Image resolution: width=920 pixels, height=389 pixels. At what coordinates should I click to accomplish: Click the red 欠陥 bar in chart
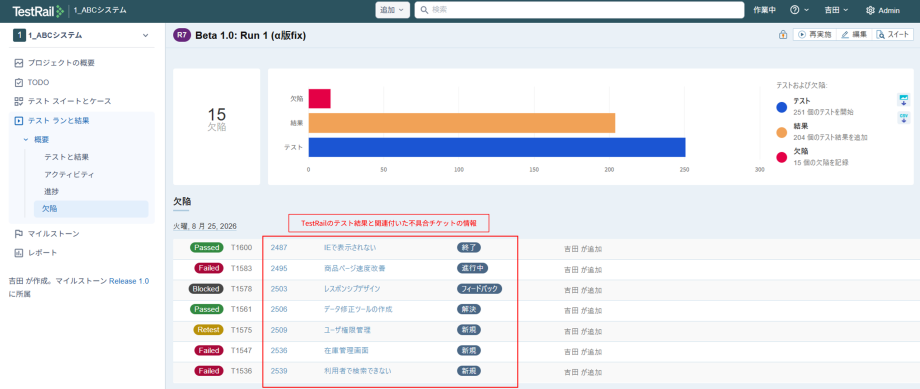pyautogui.click(x=320, y=99)
